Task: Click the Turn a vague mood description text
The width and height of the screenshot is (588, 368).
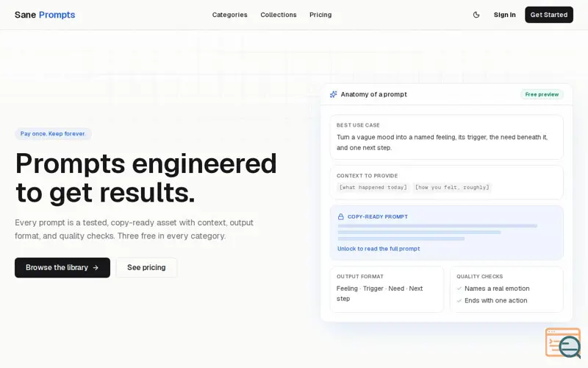Action: coord(442,142)
